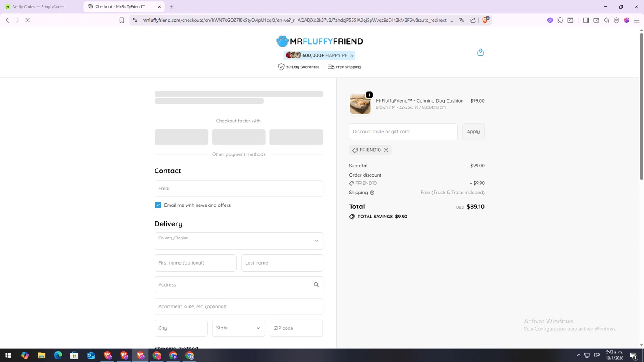Click the Shipping info help icon
This screenshot has width=644, height=362.
coord(372,193)
